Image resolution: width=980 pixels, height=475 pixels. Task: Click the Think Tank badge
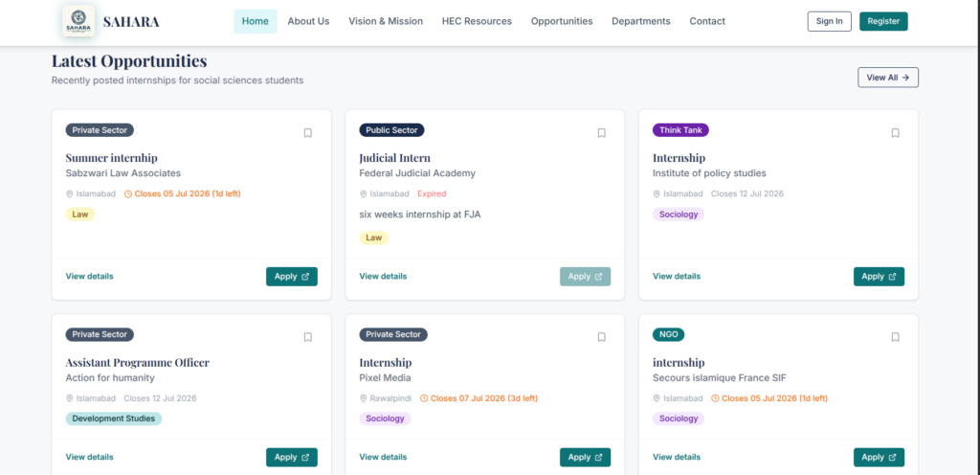pos(680,130)
